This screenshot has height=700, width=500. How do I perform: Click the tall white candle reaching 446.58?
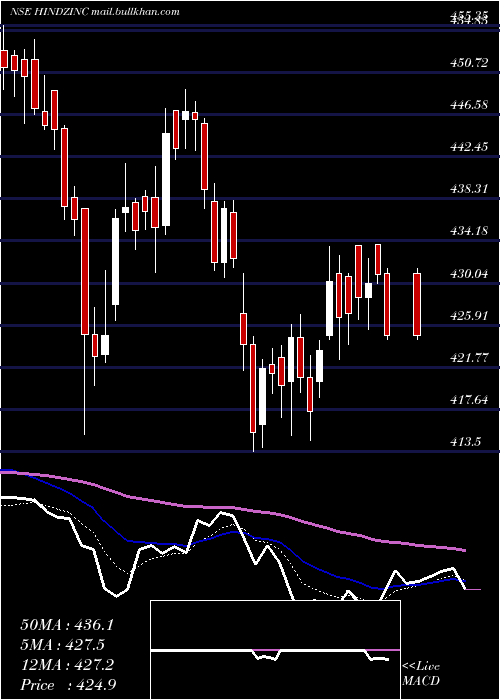[166, 179]
